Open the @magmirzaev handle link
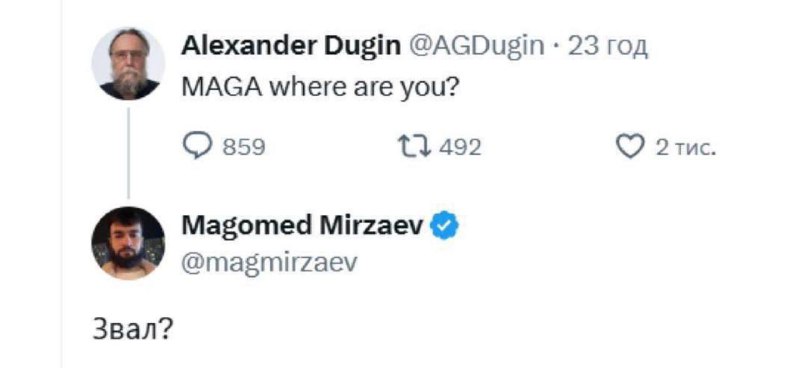800x368 pixels. tap(270, 264)
